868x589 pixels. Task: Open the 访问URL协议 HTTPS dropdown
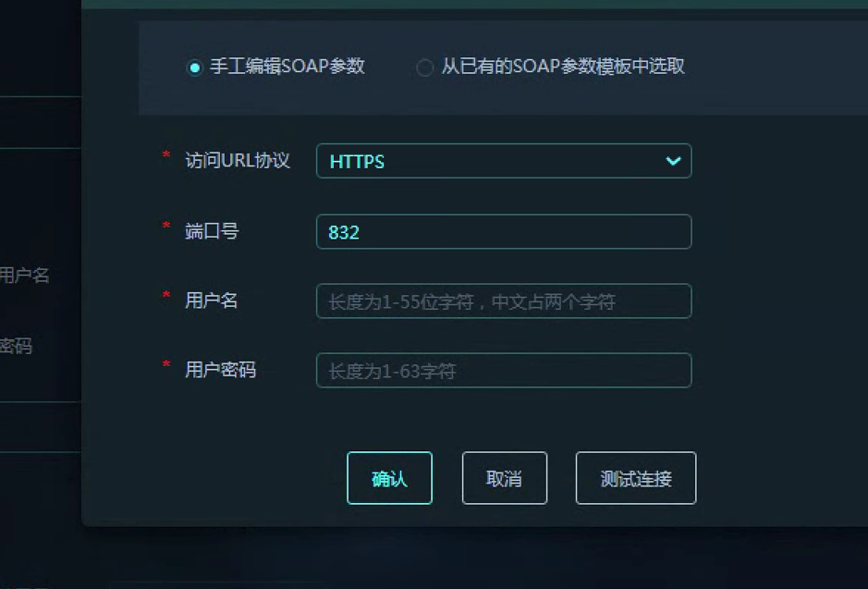pos(503,161)
